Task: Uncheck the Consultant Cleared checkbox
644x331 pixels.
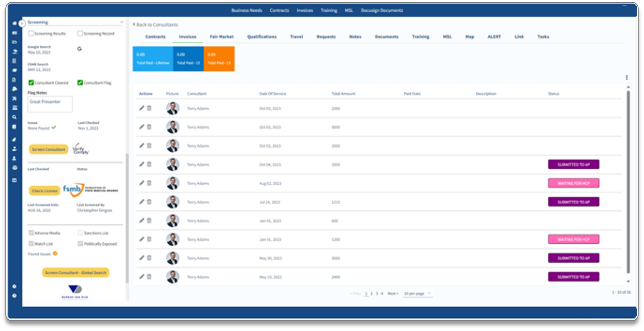Action: (x=31, y=83)
